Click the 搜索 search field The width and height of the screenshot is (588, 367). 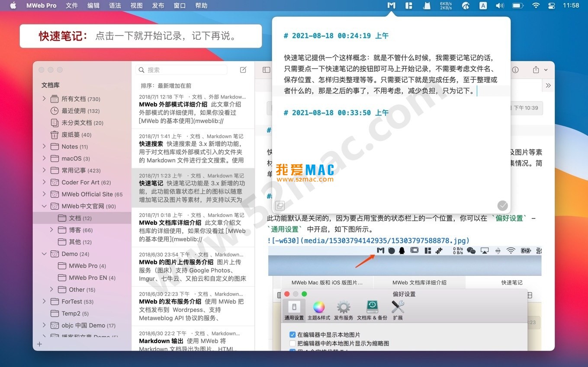pyautogui.click(x=181, y=70)
